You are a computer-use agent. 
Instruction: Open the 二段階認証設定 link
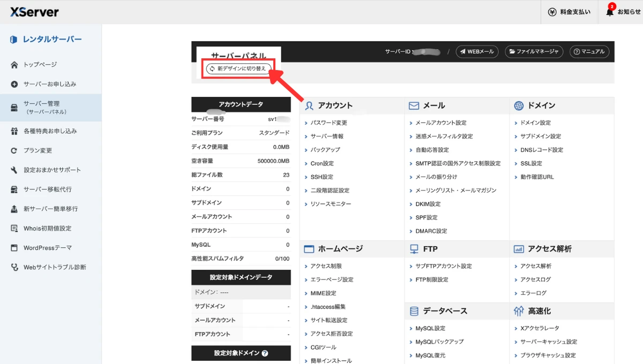coord(330,191)
